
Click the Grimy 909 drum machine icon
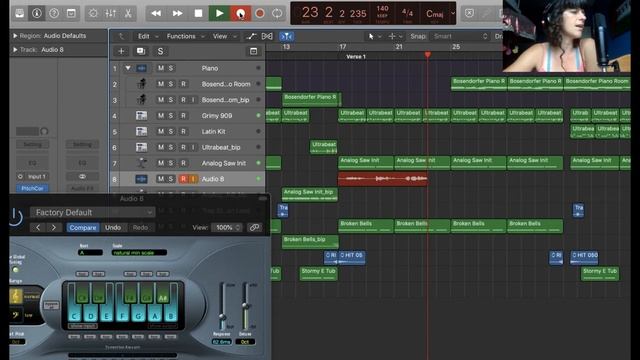(142, 116)
